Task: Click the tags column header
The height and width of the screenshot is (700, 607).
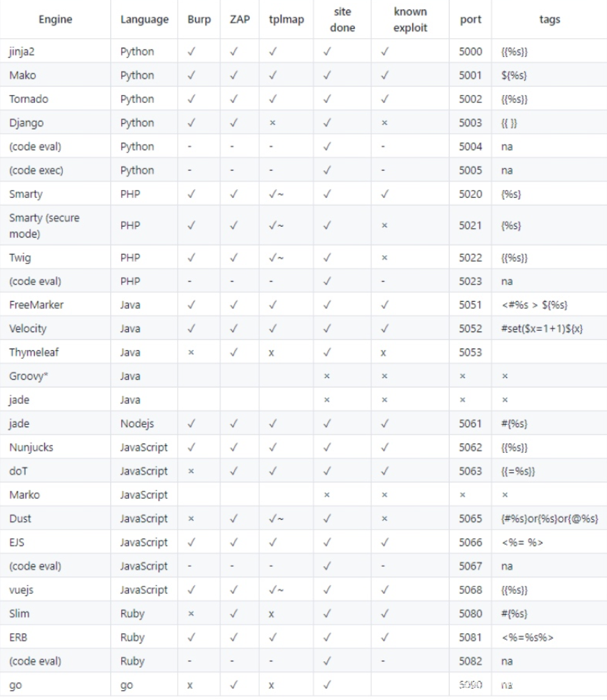Action: tap(549, 19)
